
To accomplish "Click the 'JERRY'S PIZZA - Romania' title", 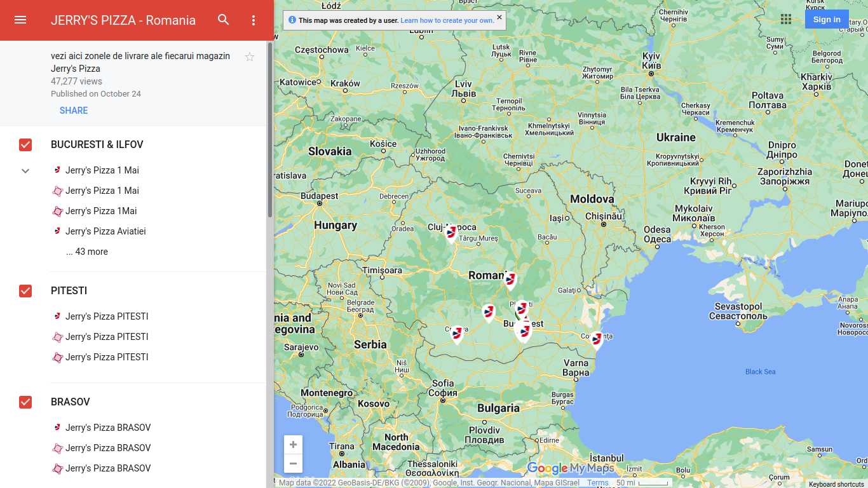I will pos(123,20).
